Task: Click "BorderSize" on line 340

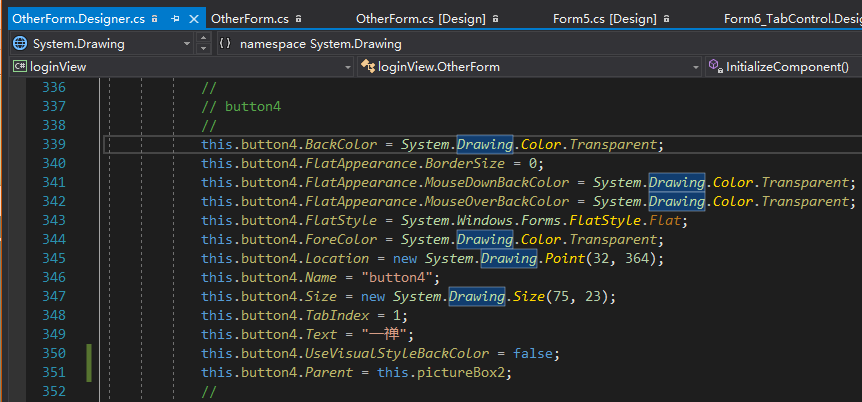Action: (465, 163)
